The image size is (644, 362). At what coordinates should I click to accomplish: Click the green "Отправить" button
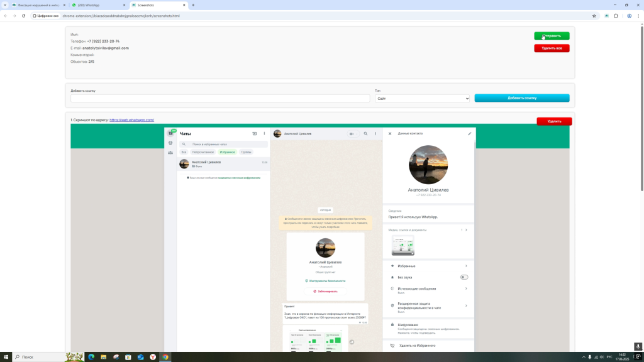point(552,36)
